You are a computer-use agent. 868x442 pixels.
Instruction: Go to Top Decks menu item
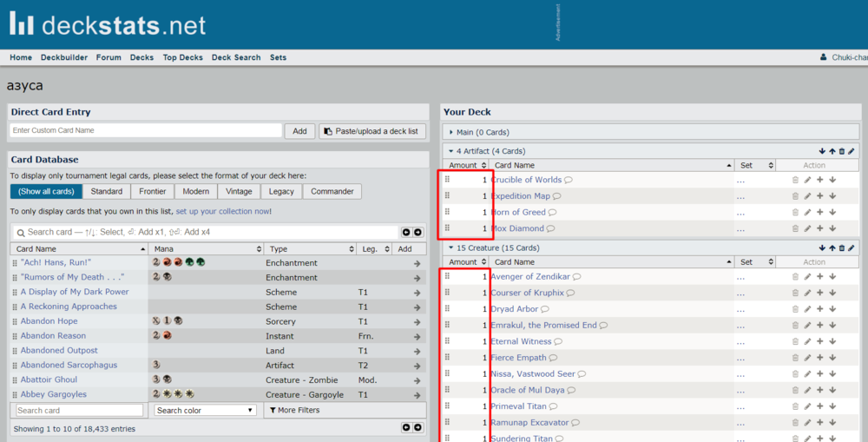tap(182, 57)
